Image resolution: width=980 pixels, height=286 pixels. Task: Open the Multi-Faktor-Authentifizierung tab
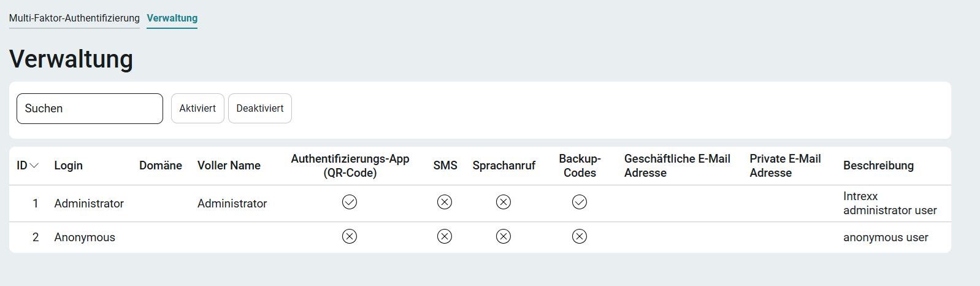[74, 18]
